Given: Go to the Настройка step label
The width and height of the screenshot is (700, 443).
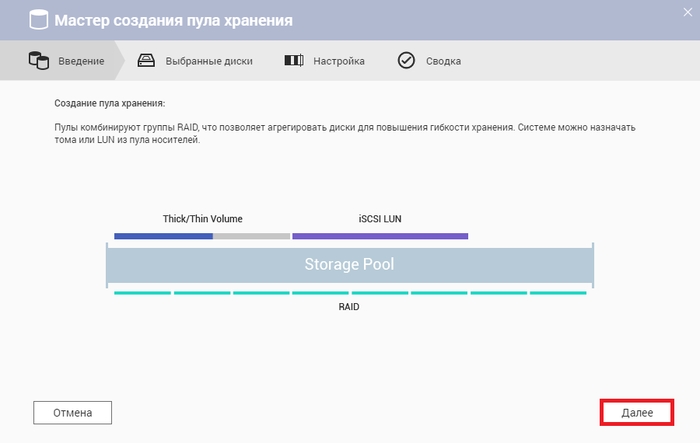Looking at the screenshot, I should point(339,61).
